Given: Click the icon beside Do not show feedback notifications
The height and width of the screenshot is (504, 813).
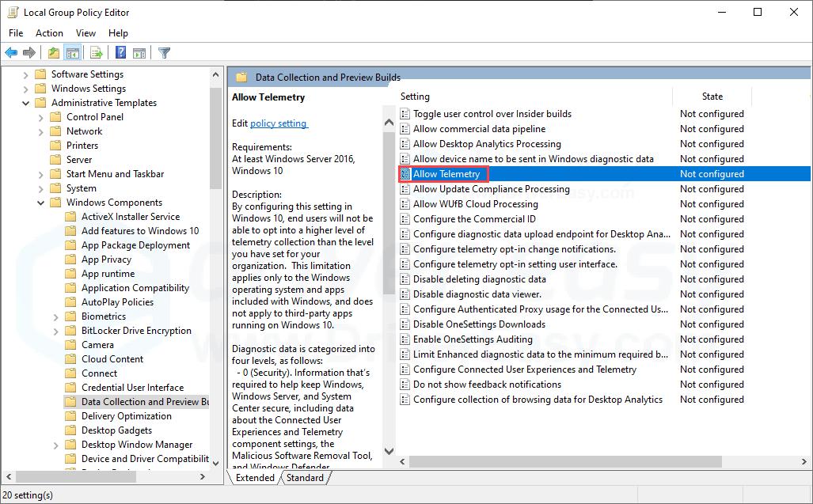Looking at the screenshot, I should 405,385.
